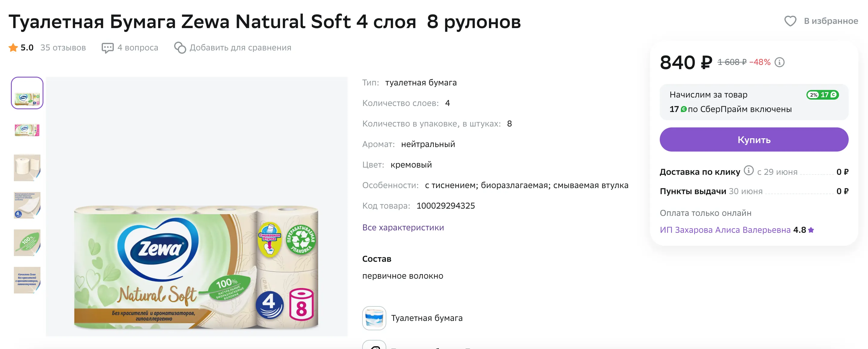Open the Все характеристики link
Viewport: 868px width, 349px height.
[403, 228]
